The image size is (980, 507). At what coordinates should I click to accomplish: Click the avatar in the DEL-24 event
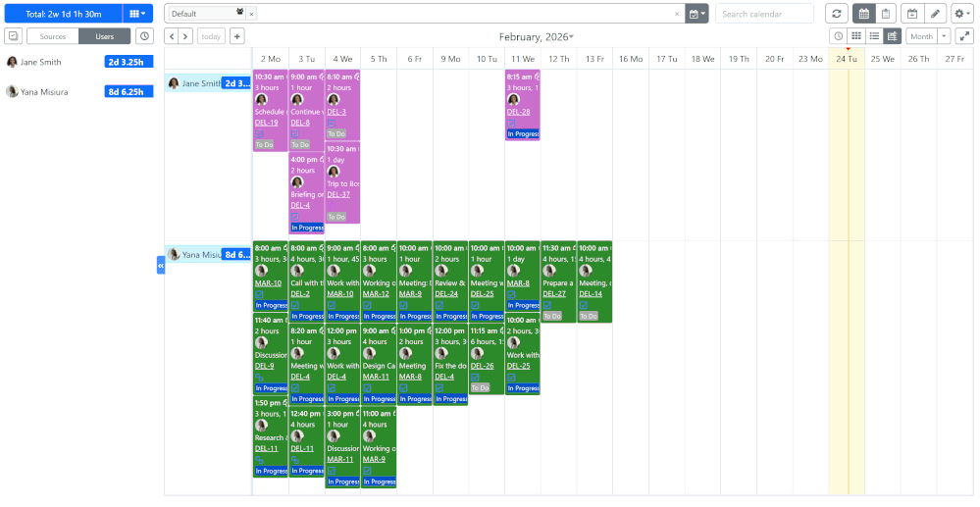point(441,271)
